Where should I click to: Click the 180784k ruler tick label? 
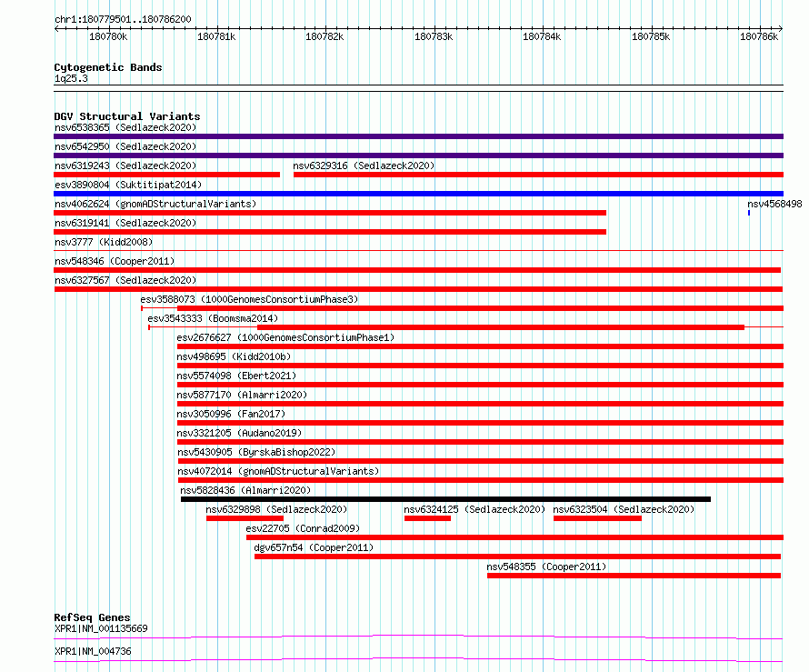542,36
